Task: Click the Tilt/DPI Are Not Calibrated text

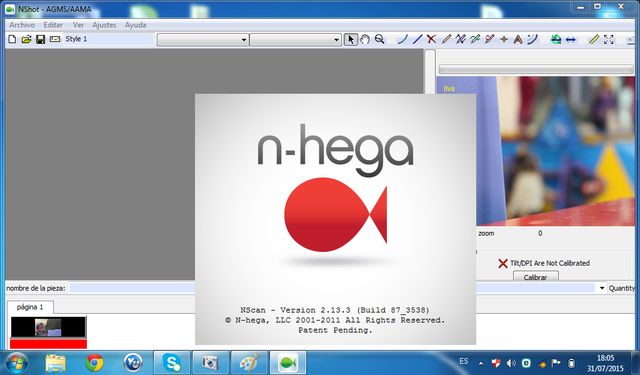Action: tap(550, 263)
